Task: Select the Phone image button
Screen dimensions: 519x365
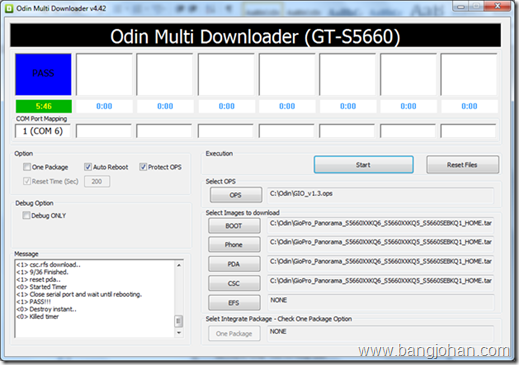Action: (234, 245)
